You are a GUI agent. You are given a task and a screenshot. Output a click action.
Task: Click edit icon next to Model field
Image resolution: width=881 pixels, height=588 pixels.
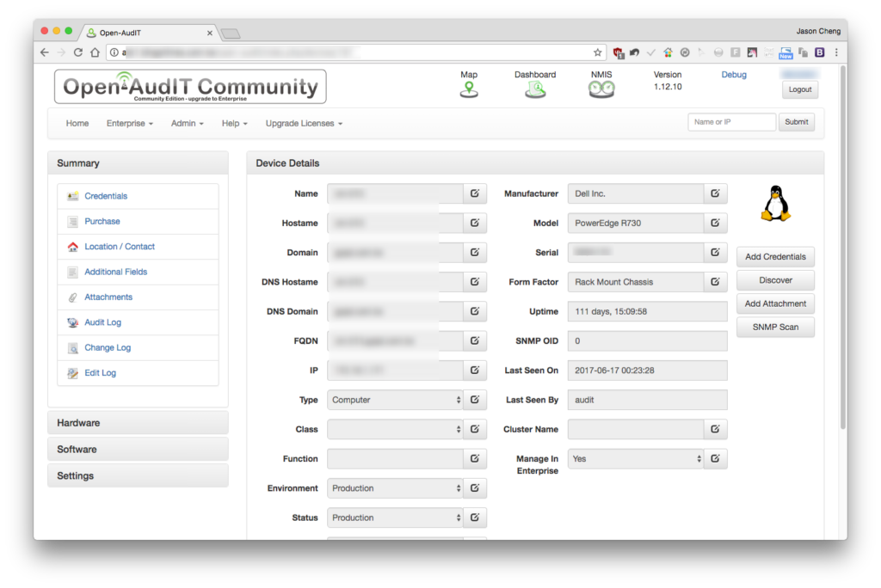click(715, 223)
